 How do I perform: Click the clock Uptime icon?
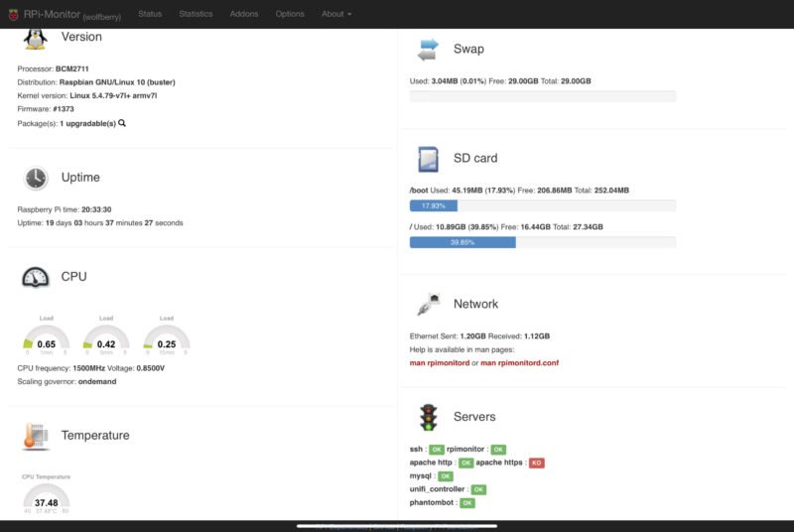pos(36,179)
